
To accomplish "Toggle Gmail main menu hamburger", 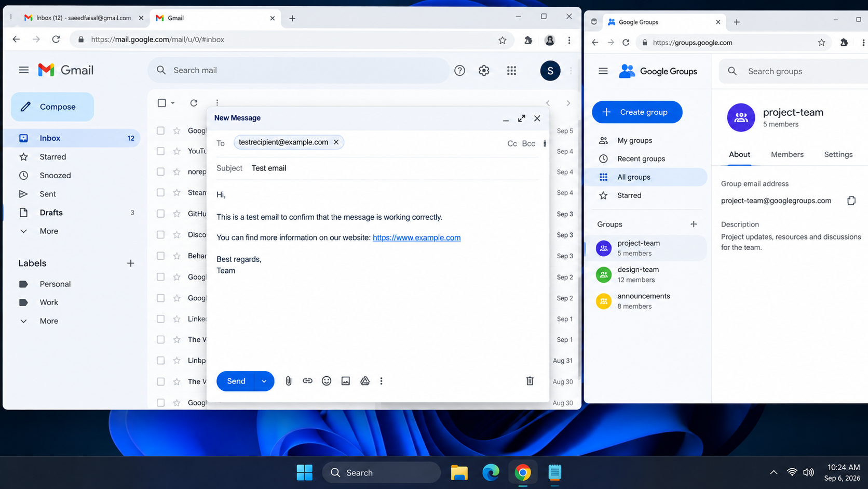I will tap(24, 70).
